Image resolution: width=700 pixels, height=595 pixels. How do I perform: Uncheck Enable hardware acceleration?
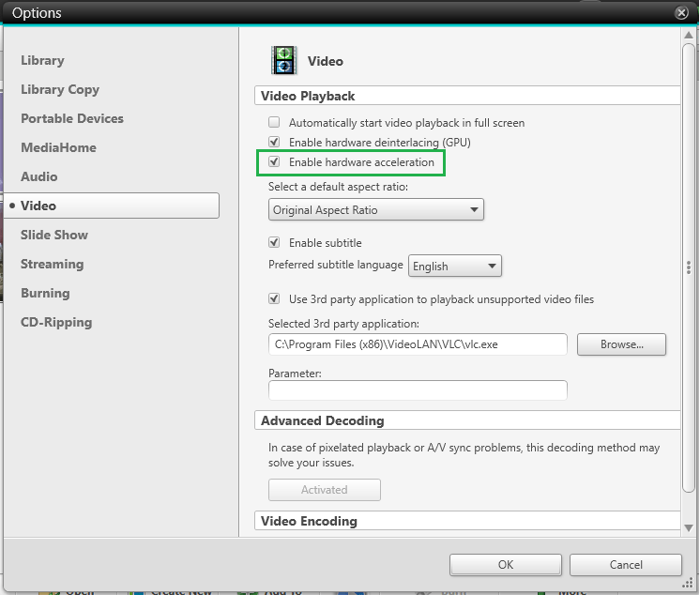[275, 162]
